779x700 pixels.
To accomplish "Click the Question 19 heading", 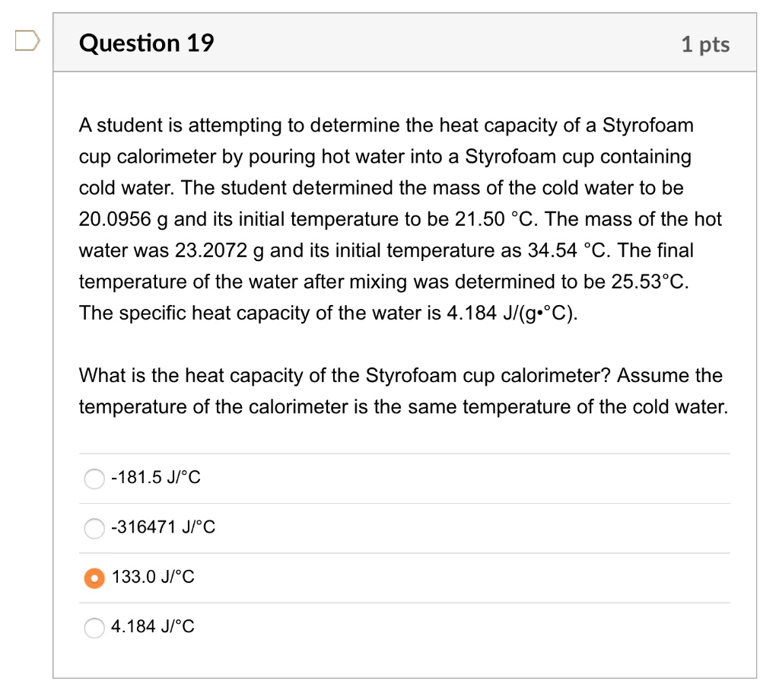I will pyautogui.click(x=146, y=43).
